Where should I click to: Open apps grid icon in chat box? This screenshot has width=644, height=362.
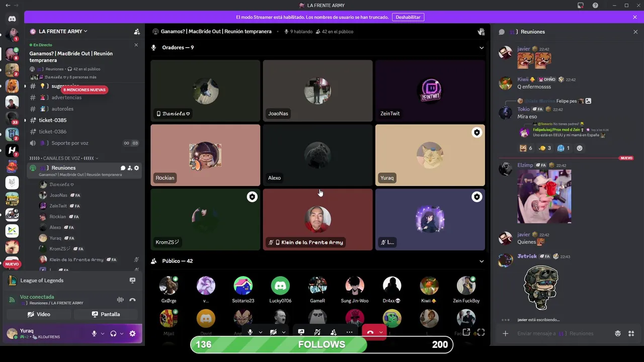pos(631,333)
